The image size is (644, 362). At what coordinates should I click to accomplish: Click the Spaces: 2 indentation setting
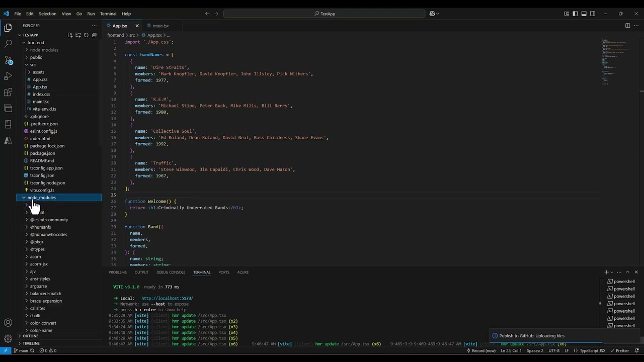(x=535, y=350)
